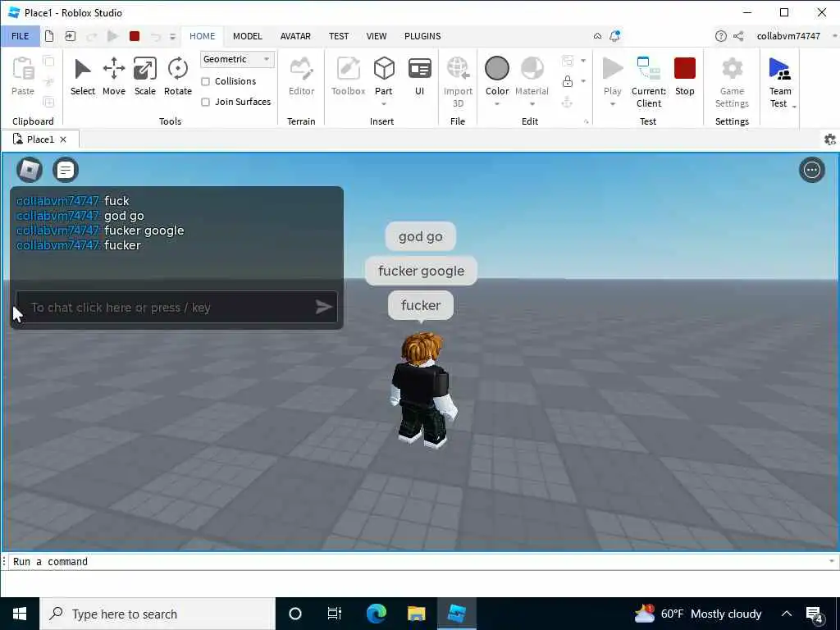Open the Roblox menu in viewport

(30, 170)
